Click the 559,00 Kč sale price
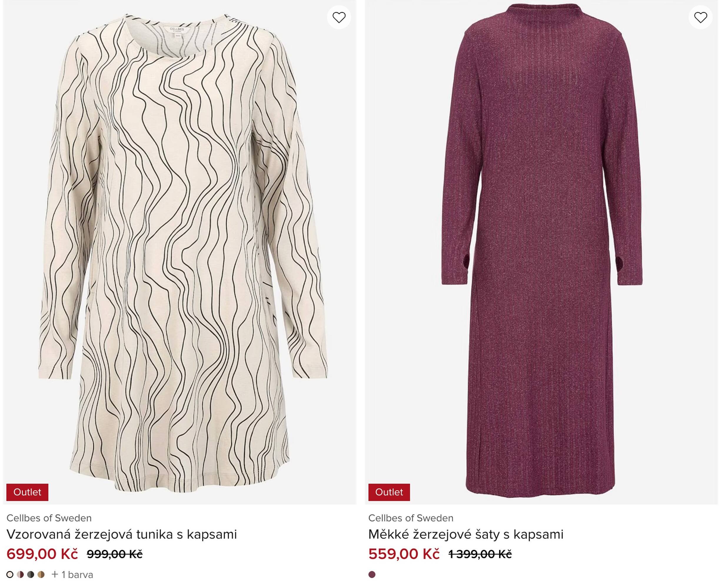The height and width of the screenshot is (588, 725). [404, 554]
